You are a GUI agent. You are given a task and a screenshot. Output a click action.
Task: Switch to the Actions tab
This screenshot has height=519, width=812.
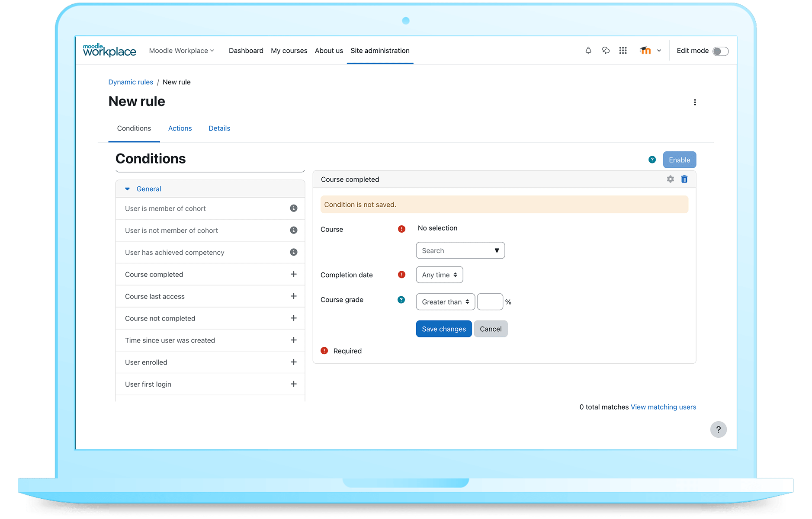(x=180, y=128)
